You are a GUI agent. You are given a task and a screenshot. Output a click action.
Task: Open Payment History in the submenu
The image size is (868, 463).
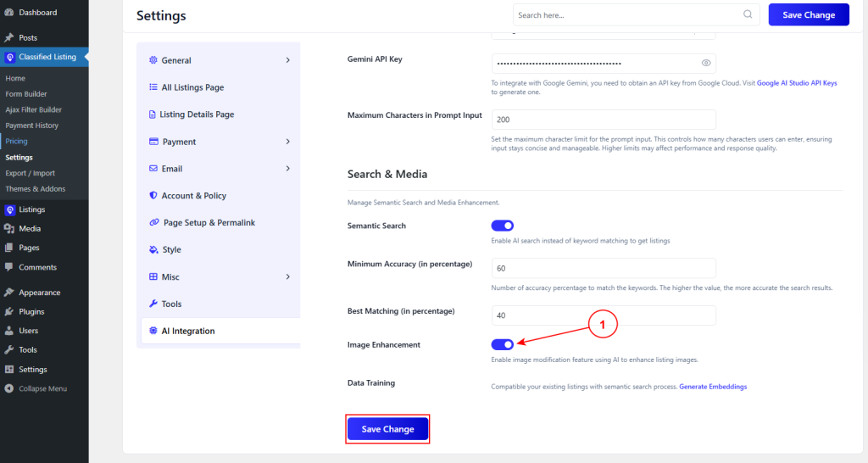pos(32,126)
